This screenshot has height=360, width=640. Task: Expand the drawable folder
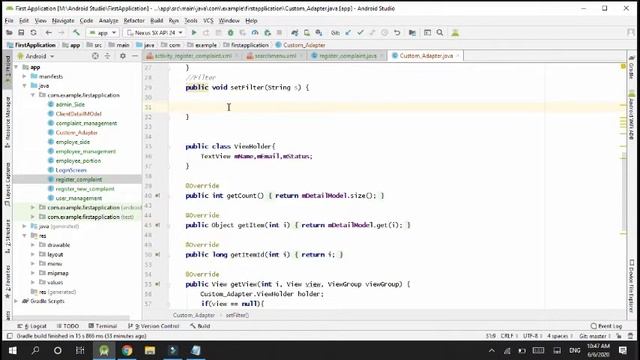pyautogui.click(x=33, y=245)
